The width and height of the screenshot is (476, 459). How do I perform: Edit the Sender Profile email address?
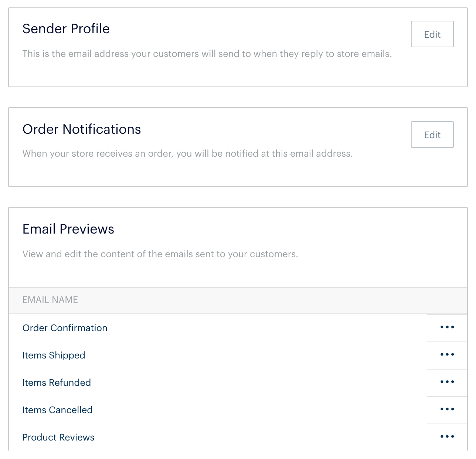[x=432, y=34]
